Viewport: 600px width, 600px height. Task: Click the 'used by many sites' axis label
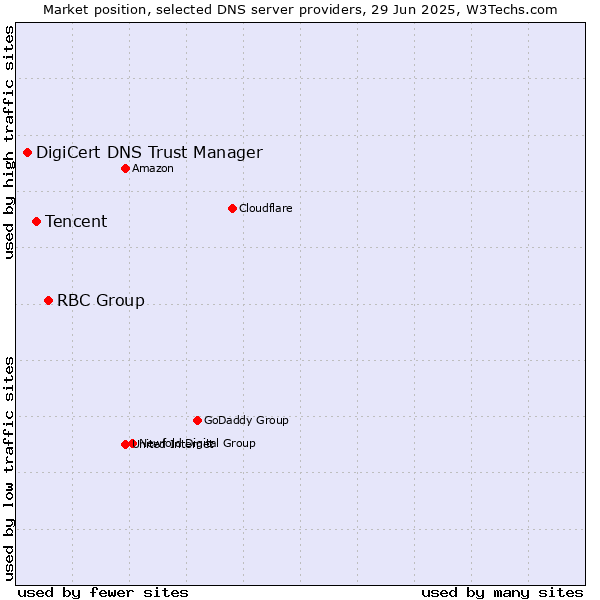tap(502, 593)
